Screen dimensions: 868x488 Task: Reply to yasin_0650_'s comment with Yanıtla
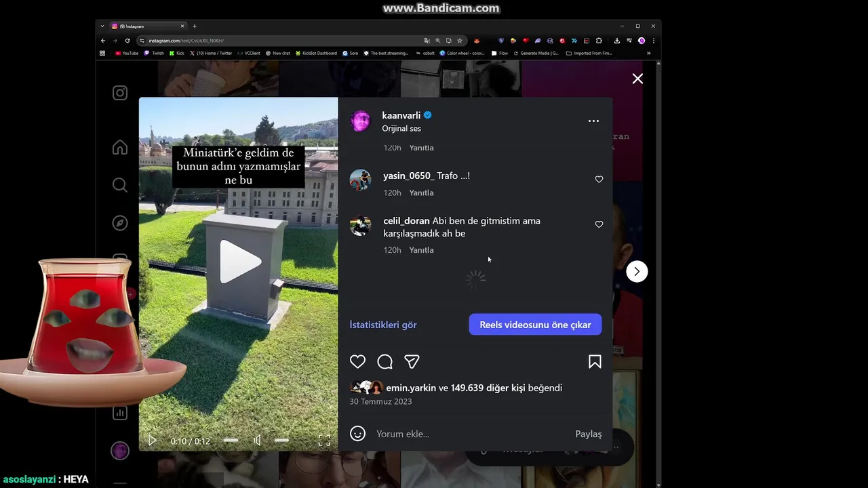422,192
